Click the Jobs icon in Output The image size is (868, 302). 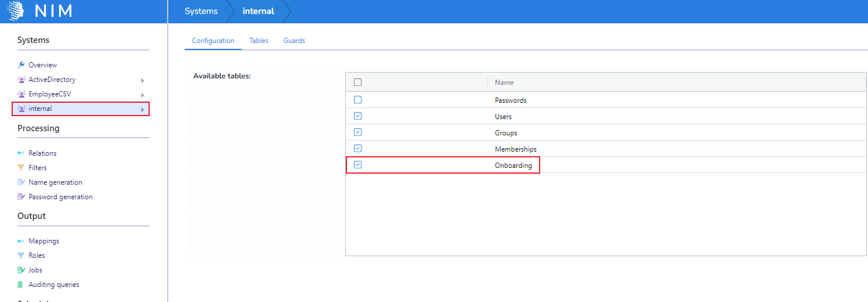point(21,270)
